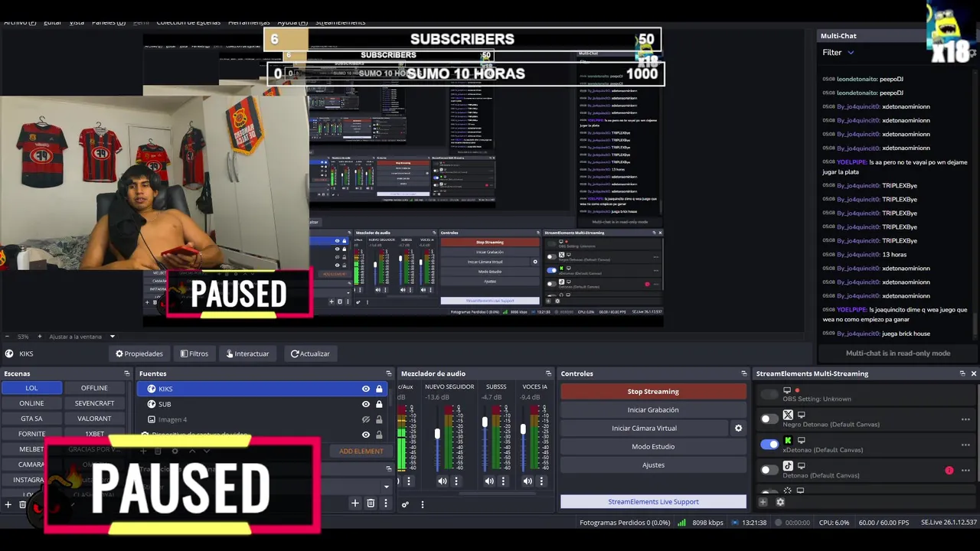
Task: Open the Ayuda menu
Action: [x=292, y=22]
